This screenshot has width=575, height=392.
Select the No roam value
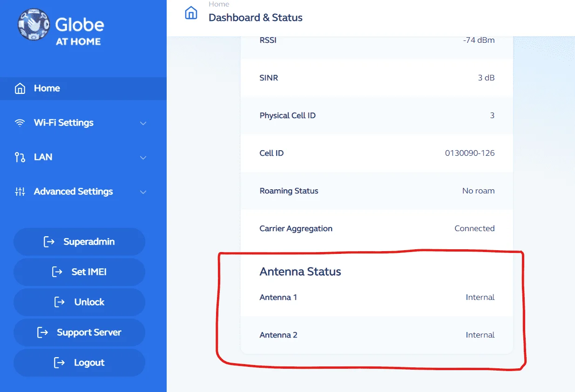(479, 191)
